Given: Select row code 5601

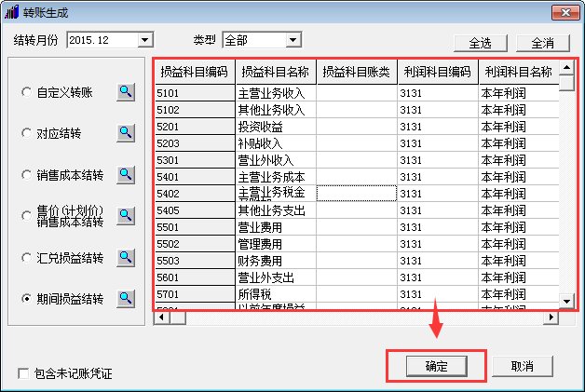Looking at the screenshot, I should (195, 277).
